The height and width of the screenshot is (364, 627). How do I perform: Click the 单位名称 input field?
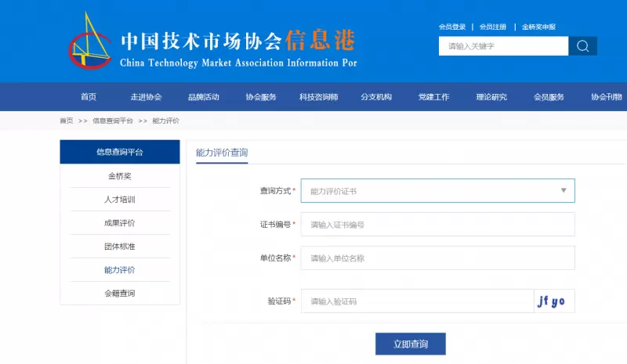(x=437, y=258)
